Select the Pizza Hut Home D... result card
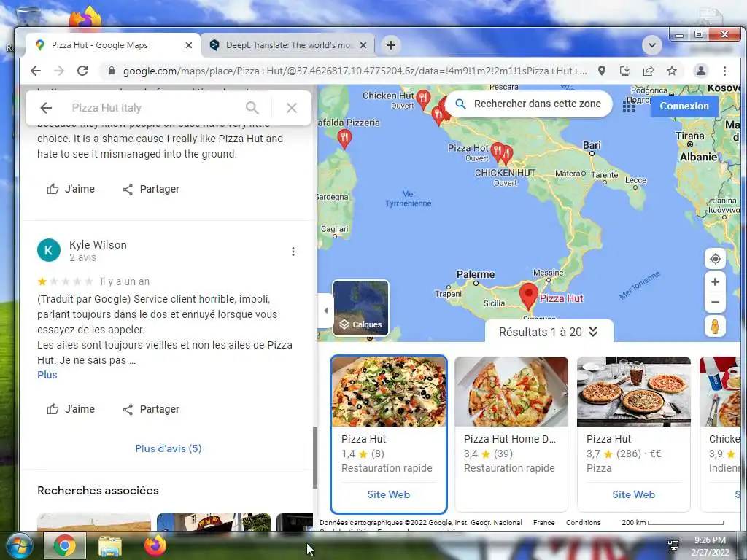Viewport: 747px width, 560px height. click(511, 434)
